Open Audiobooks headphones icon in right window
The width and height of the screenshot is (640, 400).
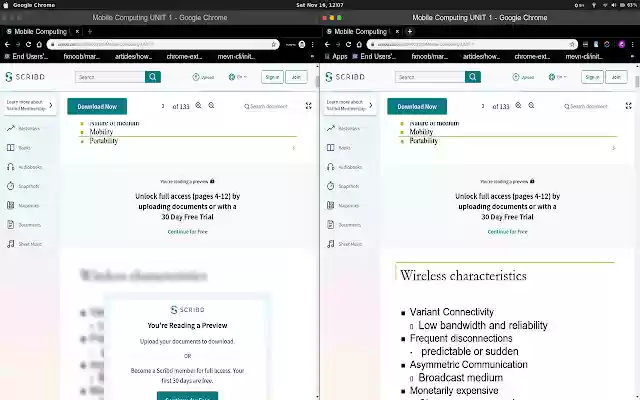pos(331,167)
